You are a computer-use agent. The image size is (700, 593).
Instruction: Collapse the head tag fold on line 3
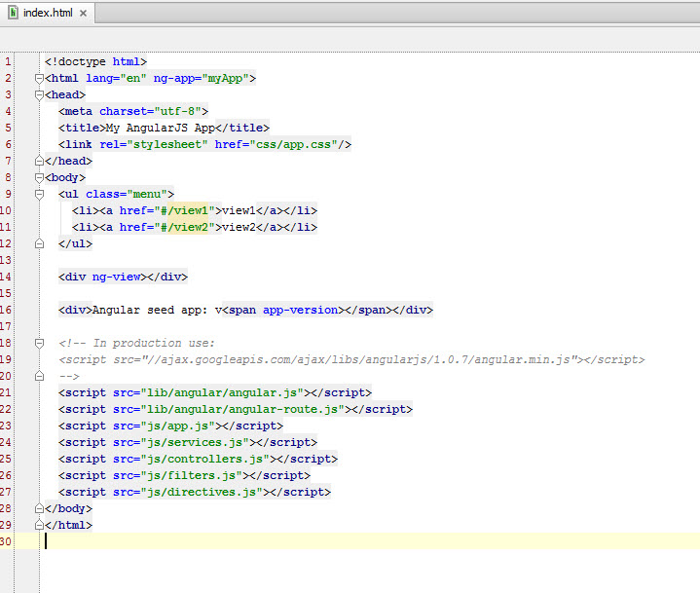[x=39, y=95]
